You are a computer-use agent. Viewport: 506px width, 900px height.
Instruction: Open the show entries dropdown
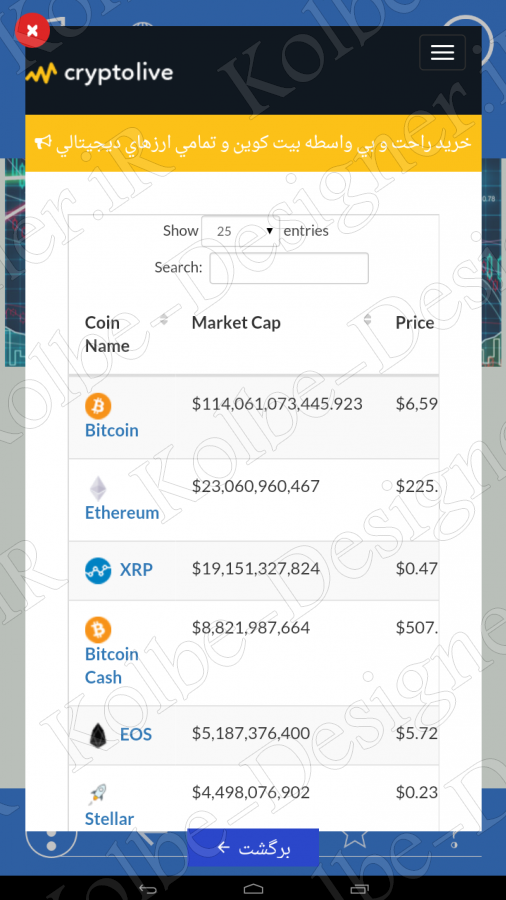pos(240,231)
